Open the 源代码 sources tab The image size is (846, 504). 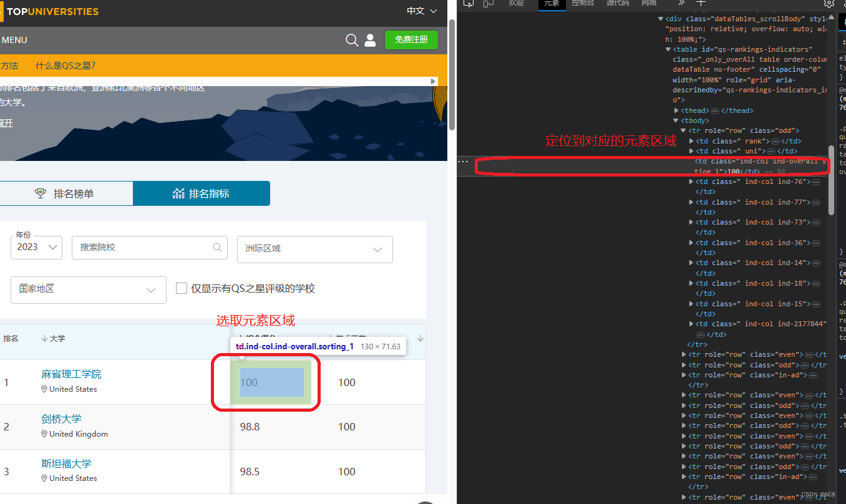click(618, 3)
